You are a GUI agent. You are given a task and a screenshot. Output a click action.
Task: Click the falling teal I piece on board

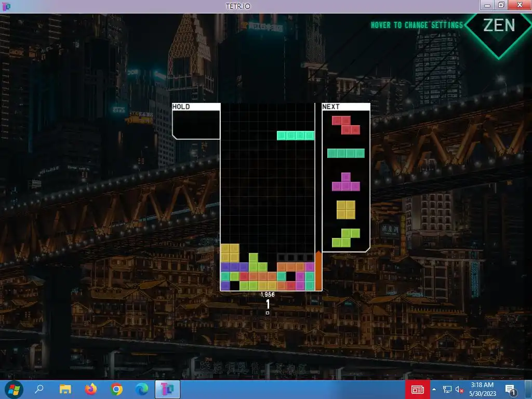pyautogui.click(x=296, y=136)
